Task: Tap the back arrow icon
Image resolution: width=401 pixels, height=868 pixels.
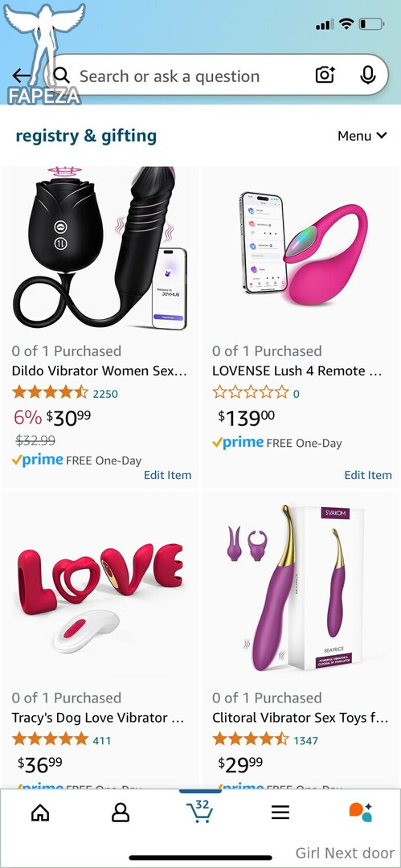Action: tap(23, 76)
